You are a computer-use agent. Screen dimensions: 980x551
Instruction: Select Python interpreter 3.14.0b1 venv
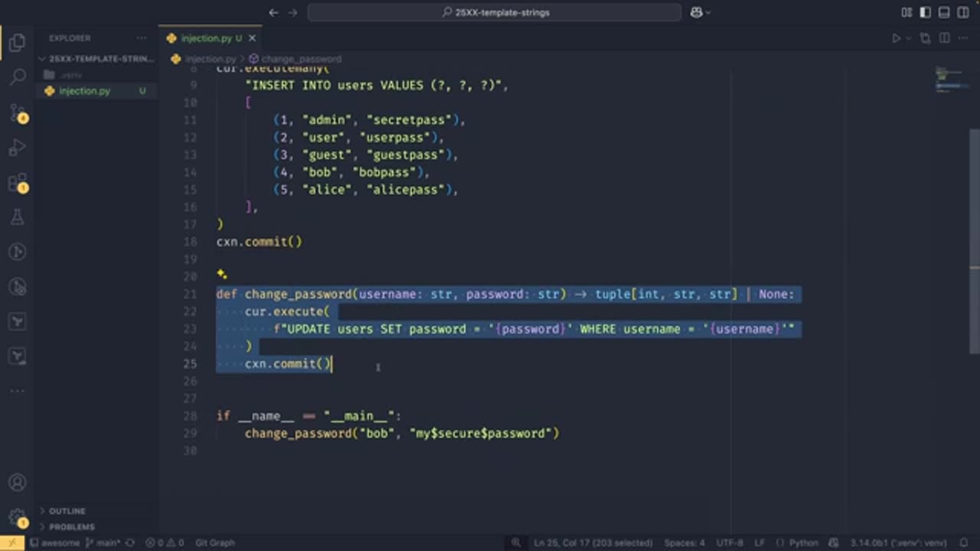point(898,543)
